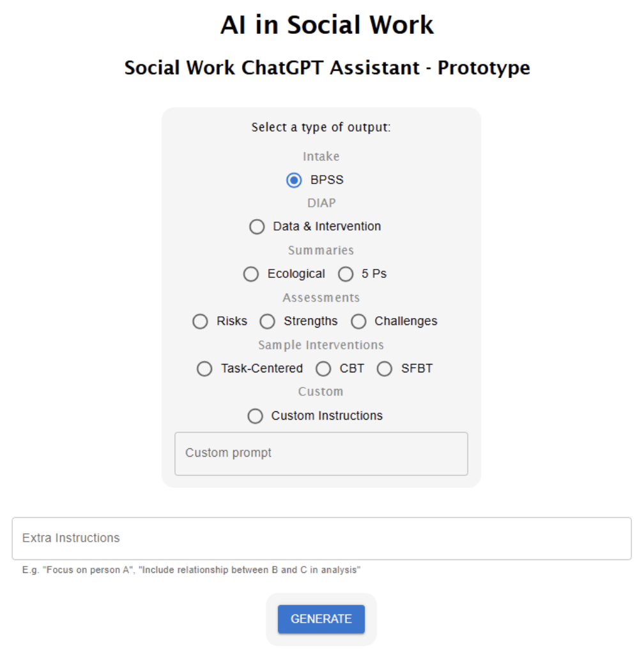The width and height of the screenshot is (644, 654).
Task: Enable the Custom Instructions radio option
Action: click(x=255, y=416)
